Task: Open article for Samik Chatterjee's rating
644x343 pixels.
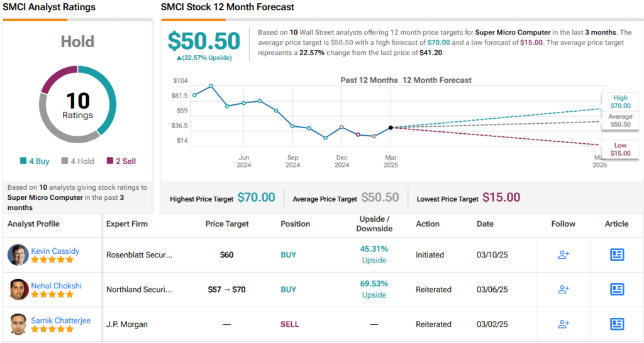Action: [617, 324]
